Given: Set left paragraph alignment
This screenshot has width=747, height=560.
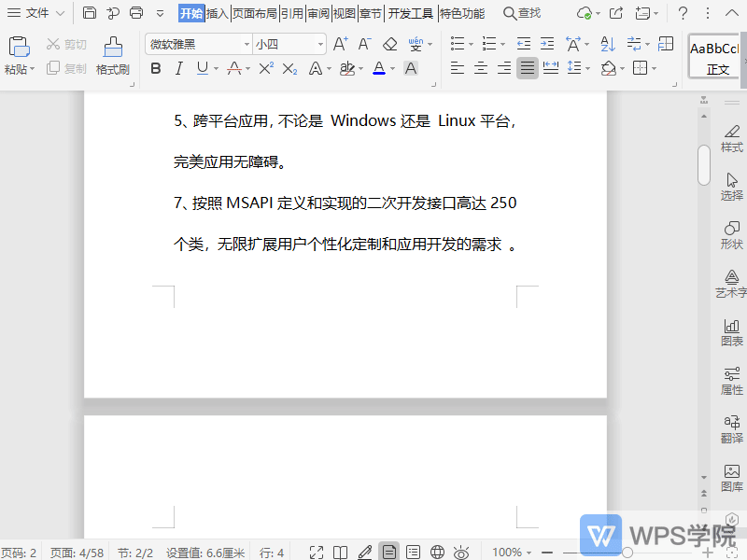Looking at the screenshot, I should pyautogui.click(x=458, y=68).
